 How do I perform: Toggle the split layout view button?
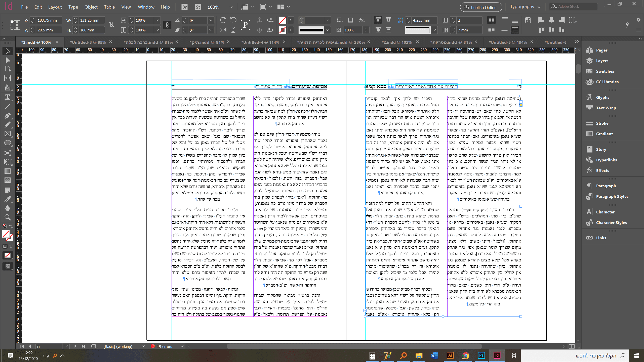tap(572, 346)
